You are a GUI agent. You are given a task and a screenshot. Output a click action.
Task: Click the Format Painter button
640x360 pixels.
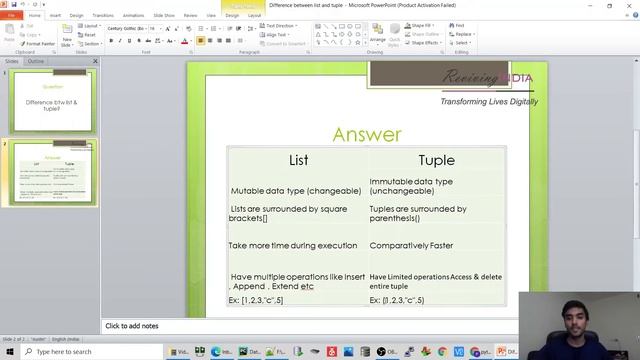click(37, 44)
